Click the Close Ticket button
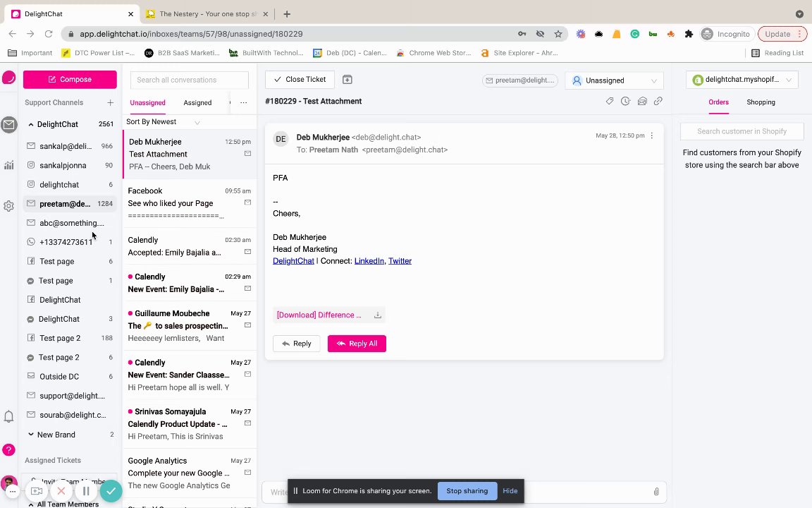Viewport: 812px width, 508px height. [x=300, y=79]
